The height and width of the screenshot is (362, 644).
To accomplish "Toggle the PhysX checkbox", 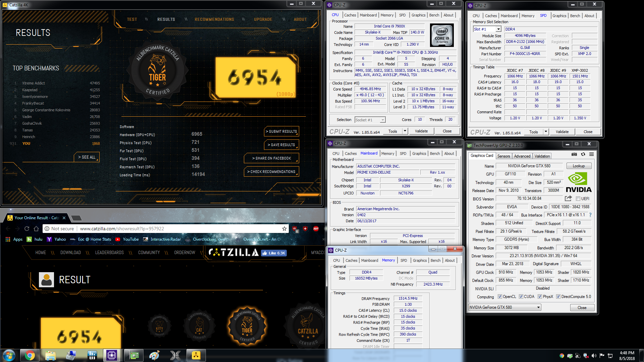I will [540, 297].
